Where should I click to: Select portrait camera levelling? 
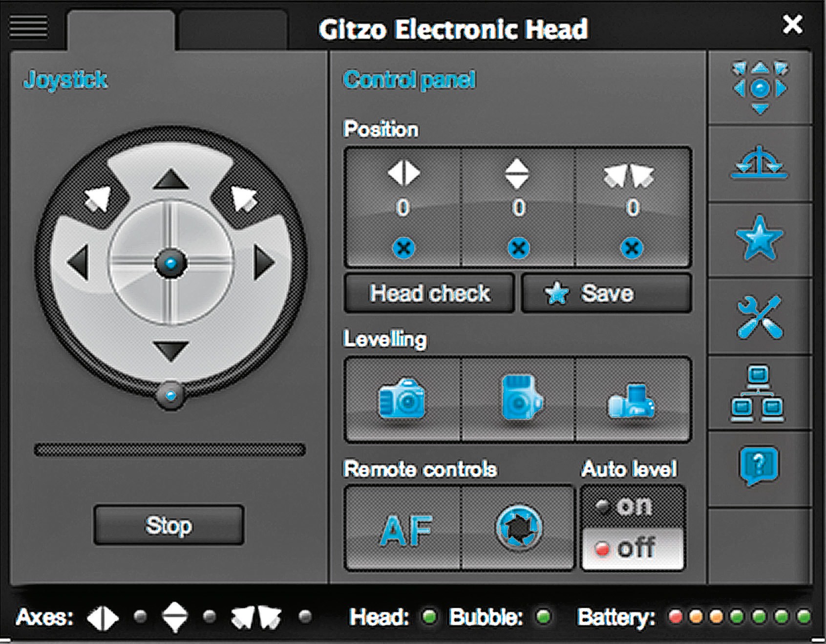pos(522,397)
